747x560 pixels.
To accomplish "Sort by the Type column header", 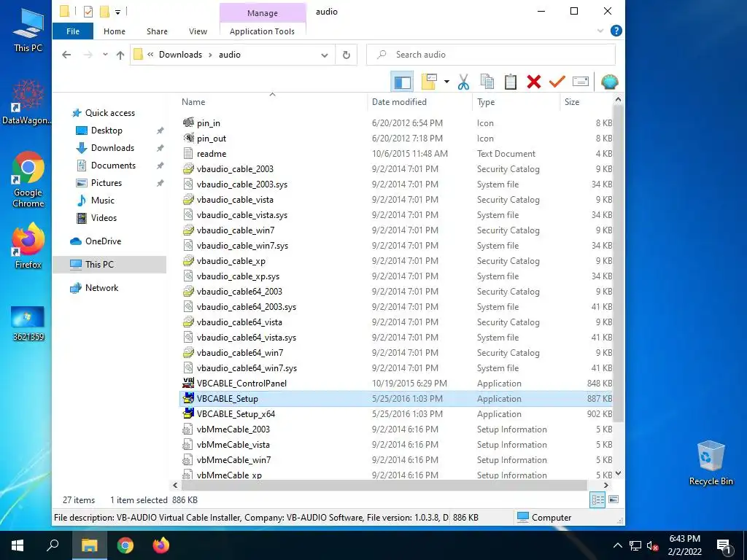I will click(486, 102).
